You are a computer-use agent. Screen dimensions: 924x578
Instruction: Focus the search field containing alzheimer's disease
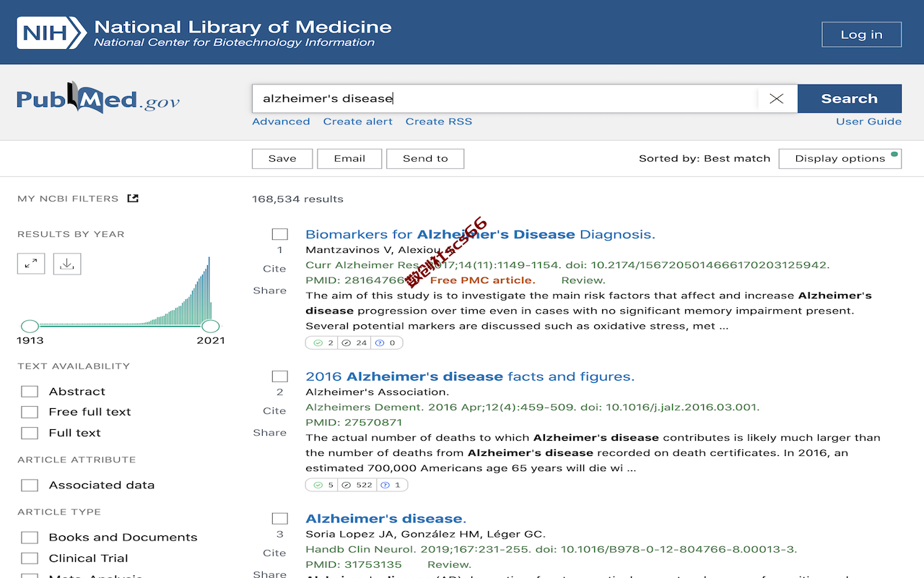pos(505,98)
